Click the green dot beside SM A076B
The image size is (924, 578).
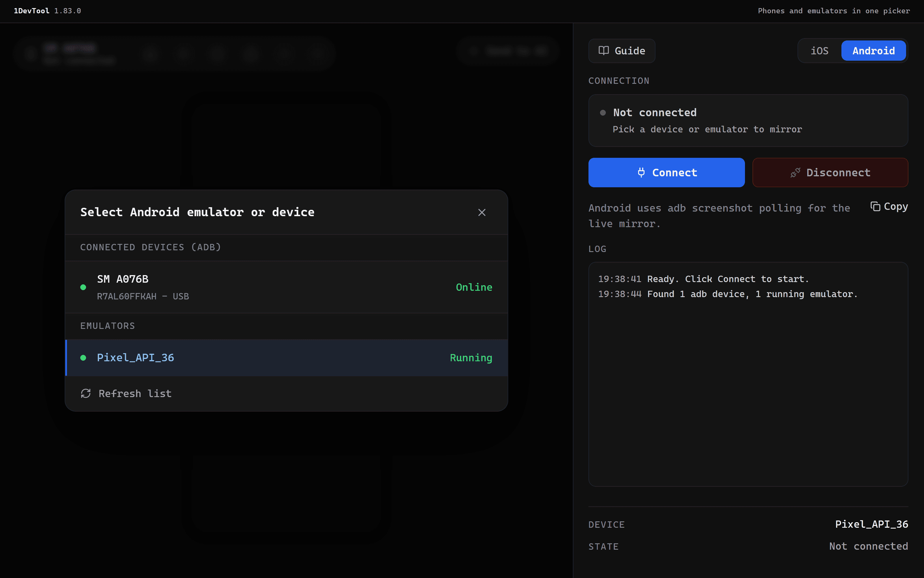point(83,287)
